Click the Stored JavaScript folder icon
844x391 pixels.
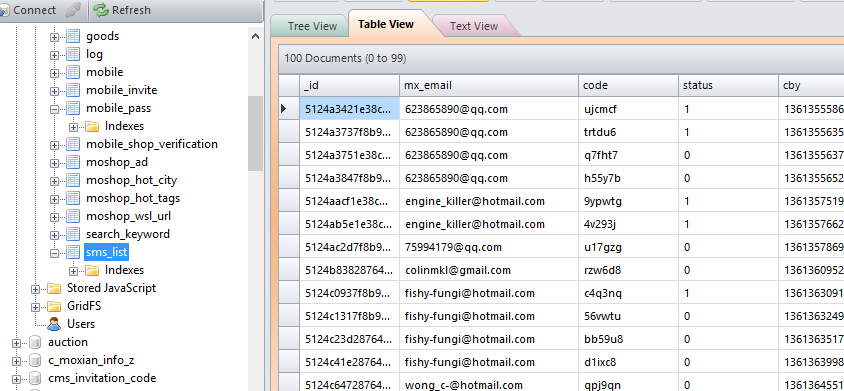tap(54, 288)
